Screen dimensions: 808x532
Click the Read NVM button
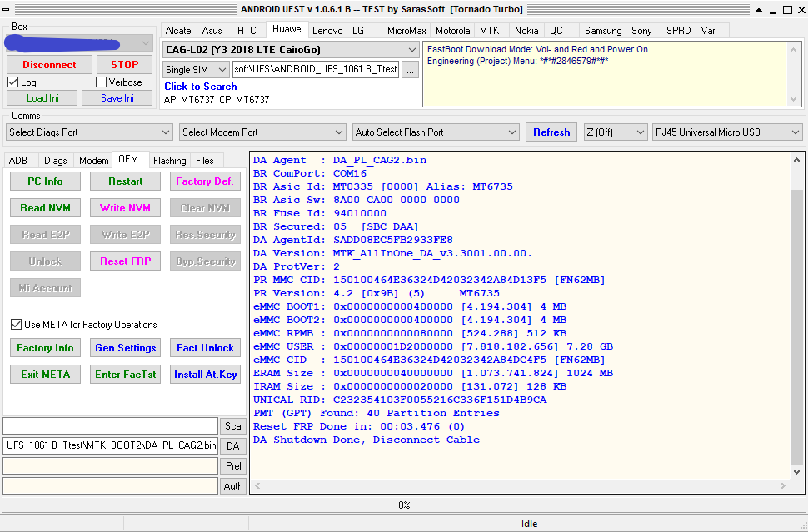[45, 208]
